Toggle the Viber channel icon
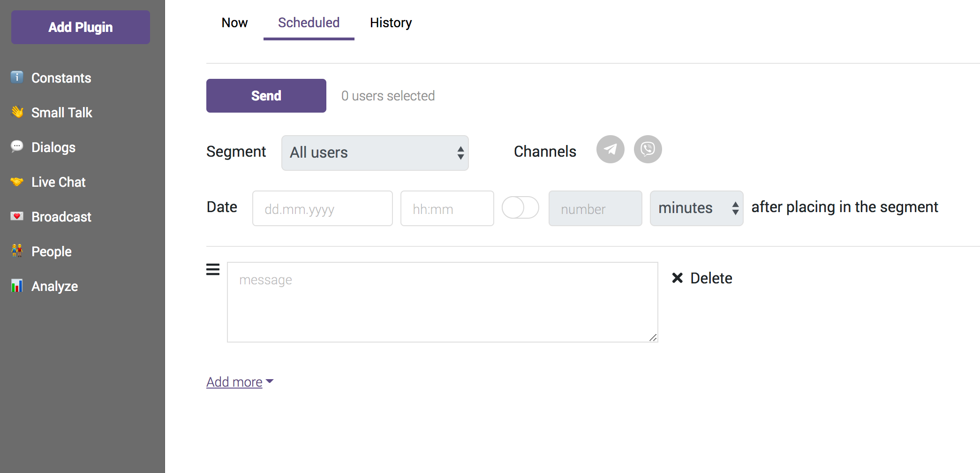Image resolution: width=980 pixels, height=473 pixels. click(648, 149)
